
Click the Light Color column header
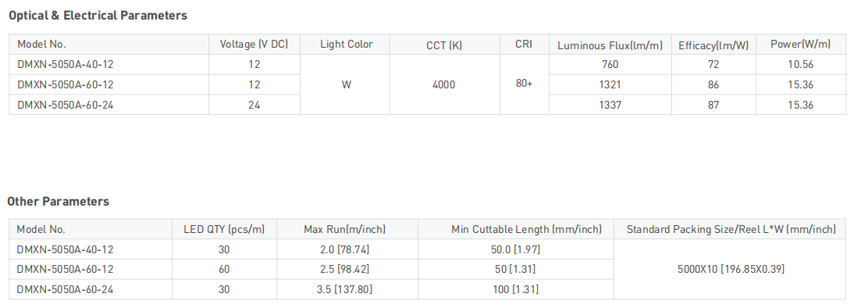tap(347, 45)
